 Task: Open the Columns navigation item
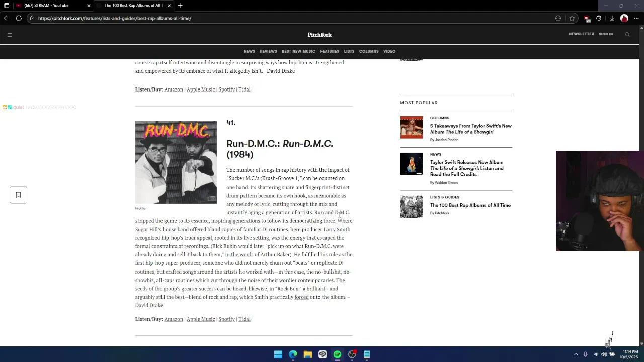tap(369, 51)
